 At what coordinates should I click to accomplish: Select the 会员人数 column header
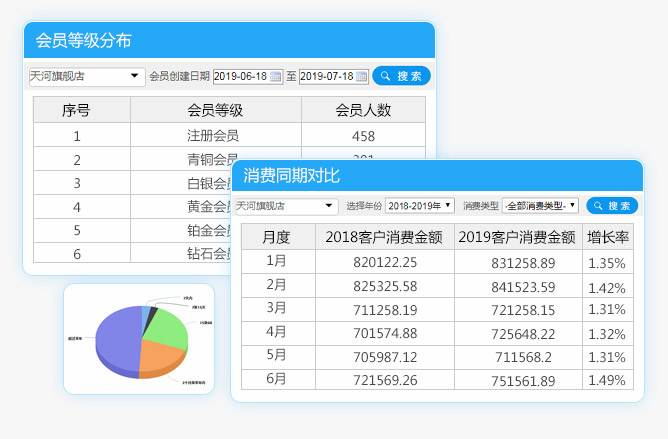(x=363, y=110)
